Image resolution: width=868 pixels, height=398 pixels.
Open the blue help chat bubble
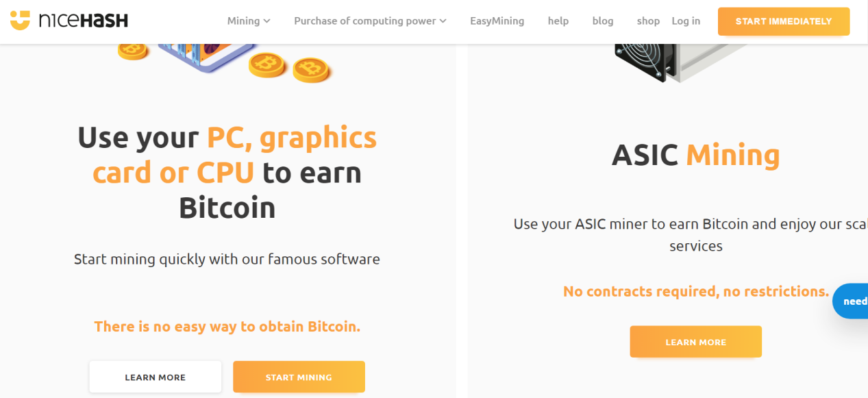(x=852, y=301)
